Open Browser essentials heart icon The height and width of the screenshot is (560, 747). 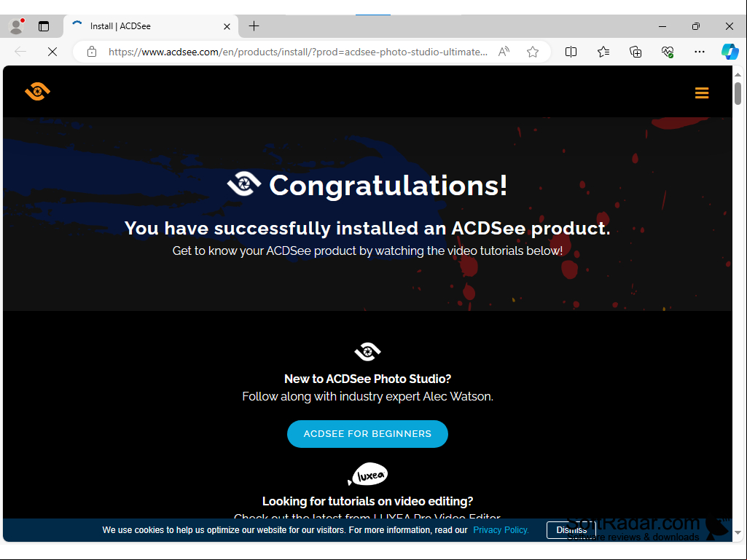pyautogui.click(x=668, y=52)
